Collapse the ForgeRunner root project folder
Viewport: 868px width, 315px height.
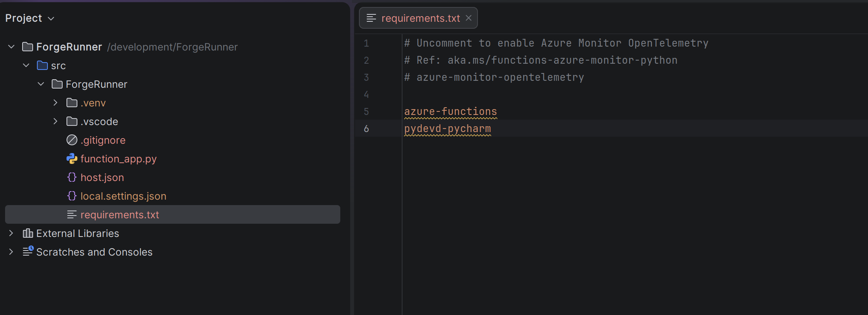11,47
